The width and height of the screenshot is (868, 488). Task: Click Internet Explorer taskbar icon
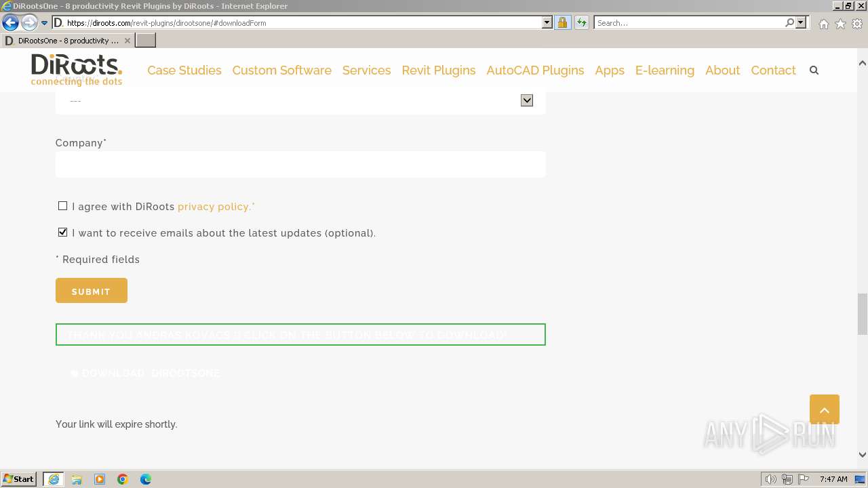pos(54,479)
